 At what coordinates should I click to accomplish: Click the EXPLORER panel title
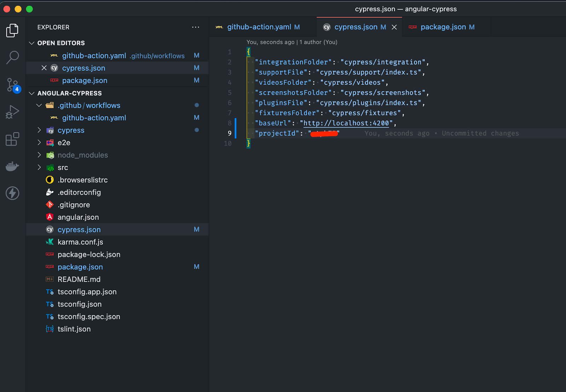point(53,27)
